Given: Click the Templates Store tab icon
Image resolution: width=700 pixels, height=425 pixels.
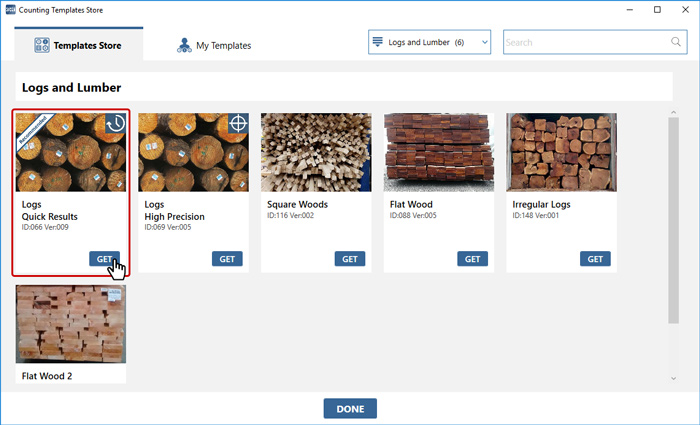Looking at the screenshot, I should [42, 45].
